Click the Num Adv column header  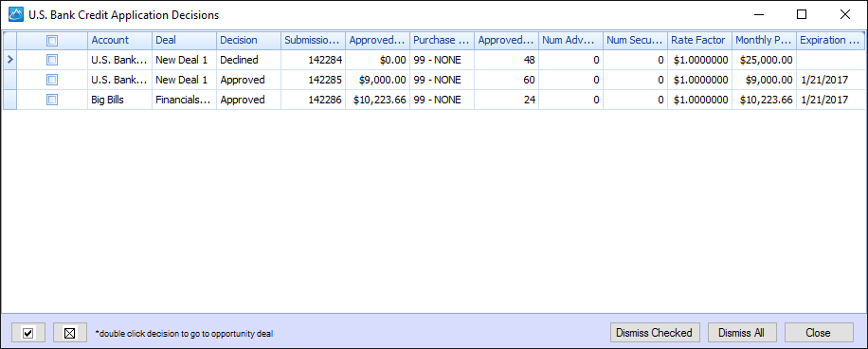[570, 41]
